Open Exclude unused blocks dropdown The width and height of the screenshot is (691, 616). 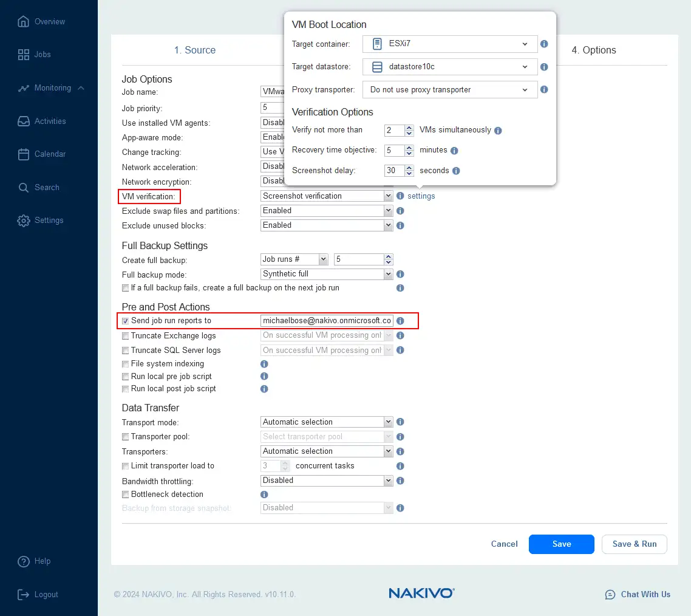327,225
